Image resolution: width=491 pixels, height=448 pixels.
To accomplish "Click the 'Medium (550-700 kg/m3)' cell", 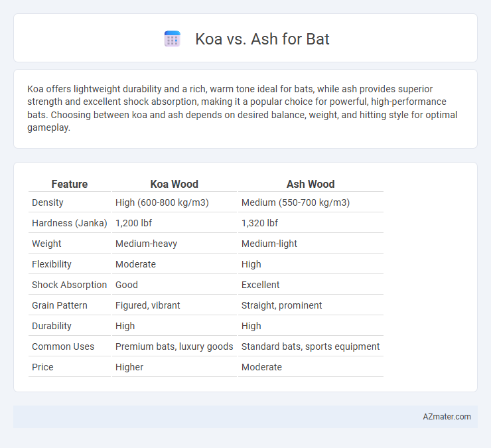I will 295,202.
